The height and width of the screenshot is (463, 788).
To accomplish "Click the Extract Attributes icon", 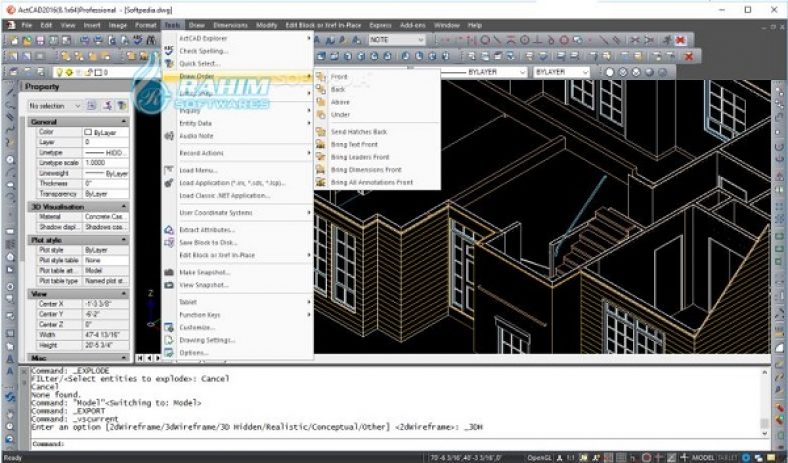I will tap(169, 230).
